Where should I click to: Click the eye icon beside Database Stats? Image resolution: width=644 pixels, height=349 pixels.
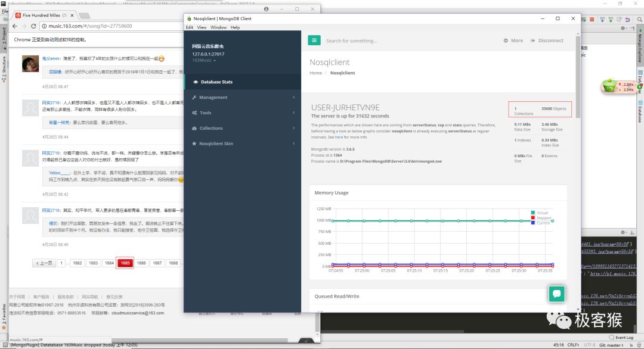[x=196, y=82]
